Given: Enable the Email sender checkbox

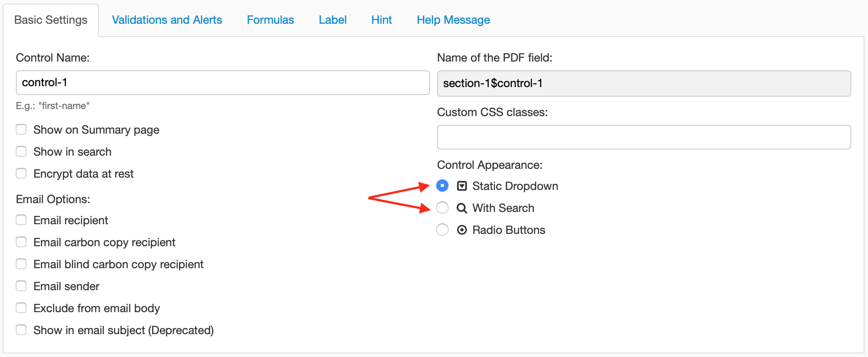Looking at the screenshot, I should click(x=21, y=286).
